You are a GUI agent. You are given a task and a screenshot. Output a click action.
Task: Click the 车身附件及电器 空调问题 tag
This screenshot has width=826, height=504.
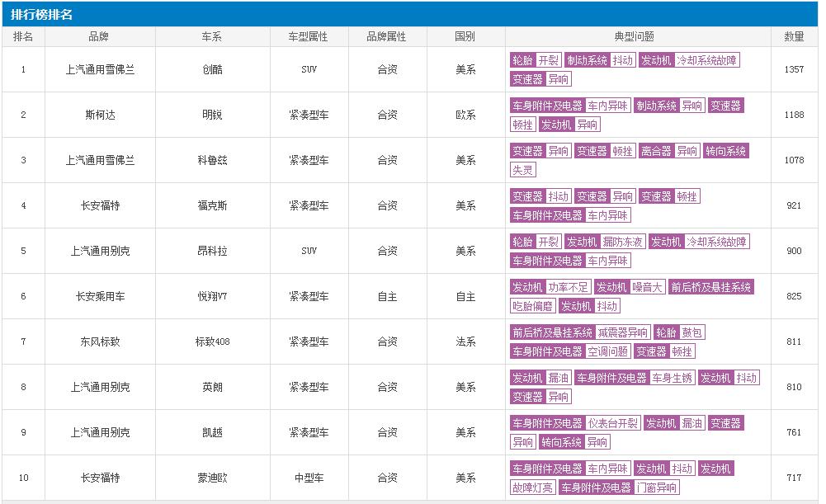pyautogui.click(x=570, y=351)
